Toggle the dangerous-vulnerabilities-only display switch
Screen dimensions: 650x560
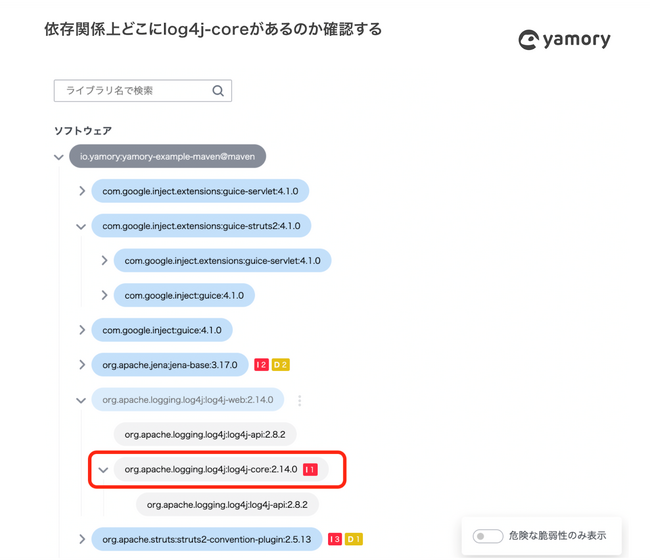click(x=488, y=536)
